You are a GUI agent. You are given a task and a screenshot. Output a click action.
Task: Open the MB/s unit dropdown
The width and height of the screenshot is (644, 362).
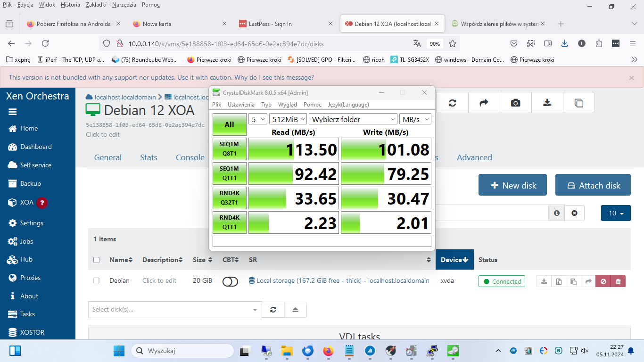pos(415,119)
